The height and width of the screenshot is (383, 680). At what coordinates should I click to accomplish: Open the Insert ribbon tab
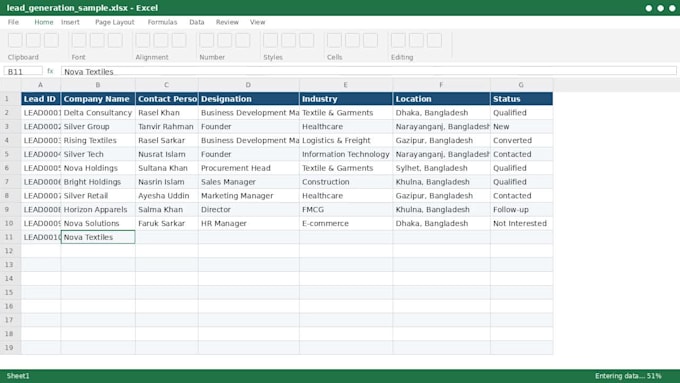(x=70, y=22)
